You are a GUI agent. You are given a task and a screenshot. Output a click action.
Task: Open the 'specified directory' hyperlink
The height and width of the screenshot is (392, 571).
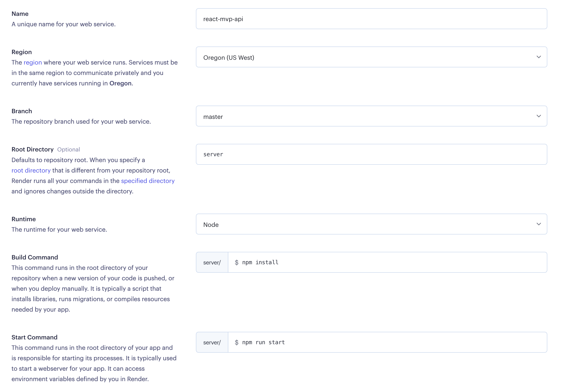(148, 181)
